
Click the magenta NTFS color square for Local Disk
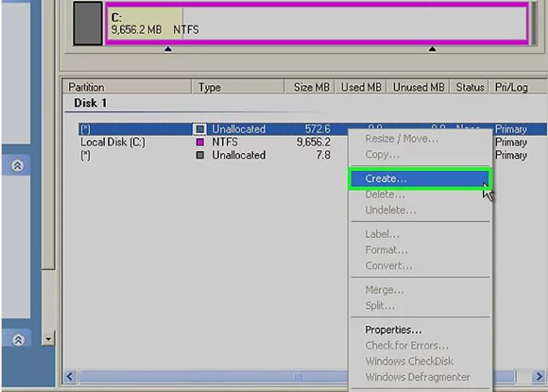click(x=200, y=142)
